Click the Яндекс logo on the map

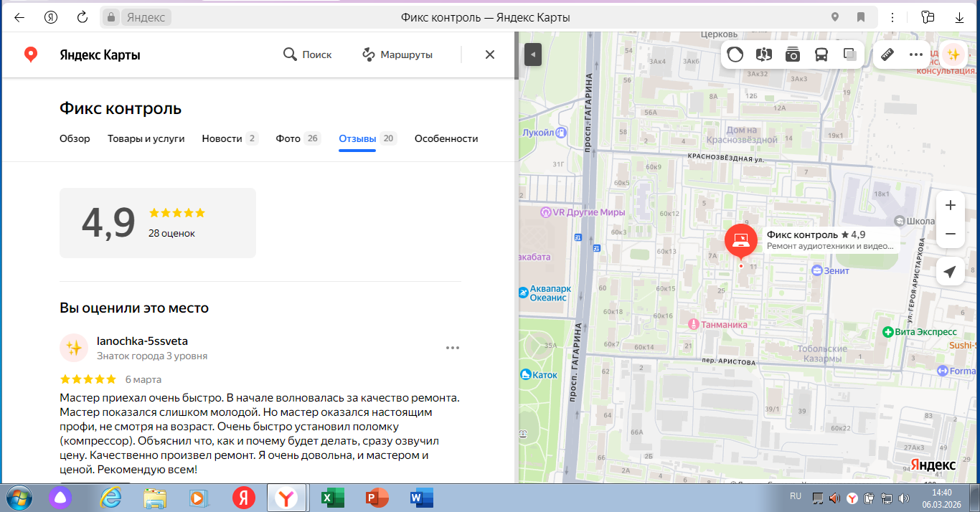click(933, 465)
